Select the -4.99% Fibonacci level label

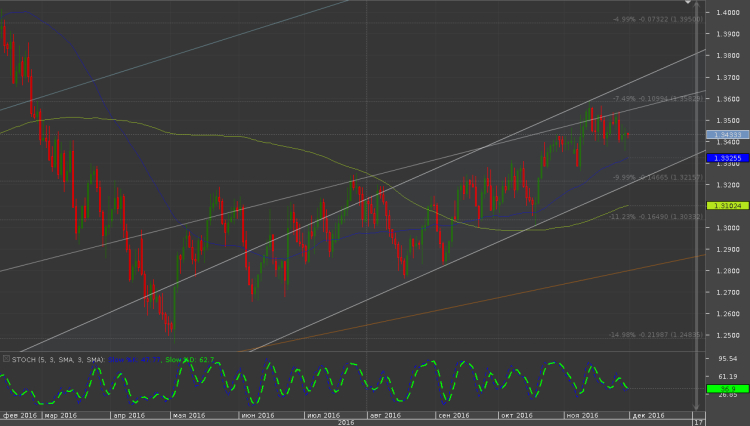(x=658, y=20)
